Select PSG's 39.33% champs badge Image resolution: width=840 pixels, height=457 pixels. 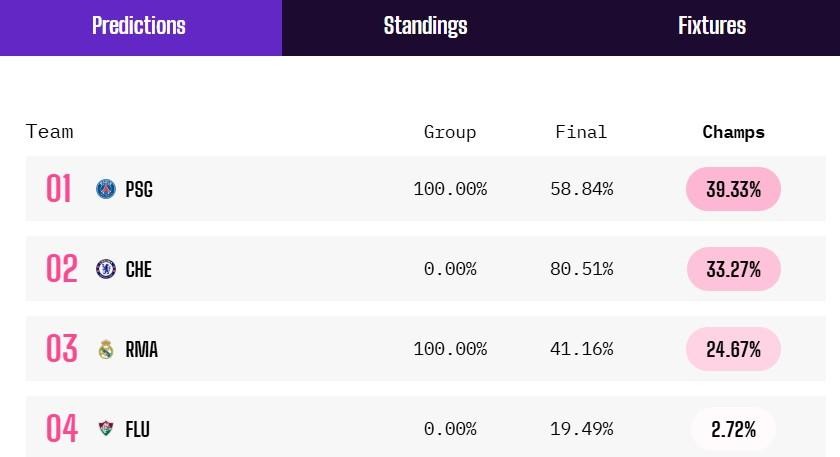[733, 189]
